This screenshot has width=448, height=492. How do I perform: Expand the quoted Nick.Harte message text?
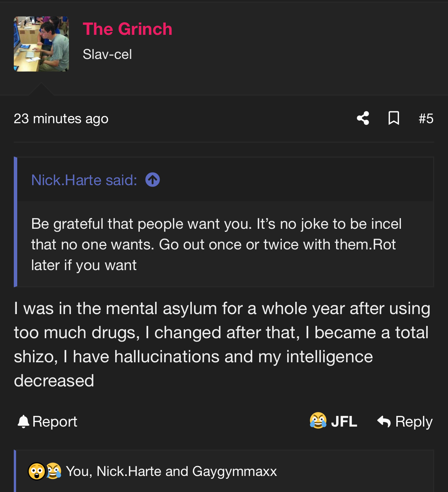(216, 244)
